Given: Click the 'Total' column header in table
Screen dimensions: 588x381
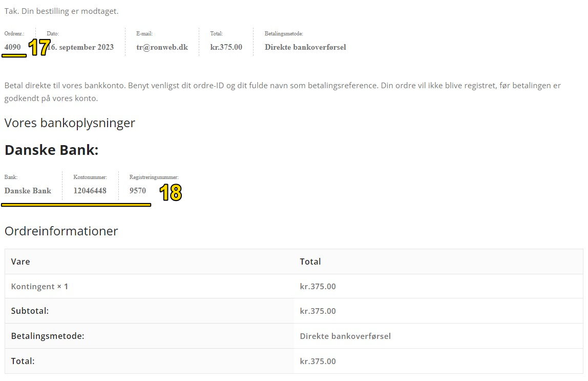Looking at the screenshot, I should pyautogui.click(x=310, y=262).
